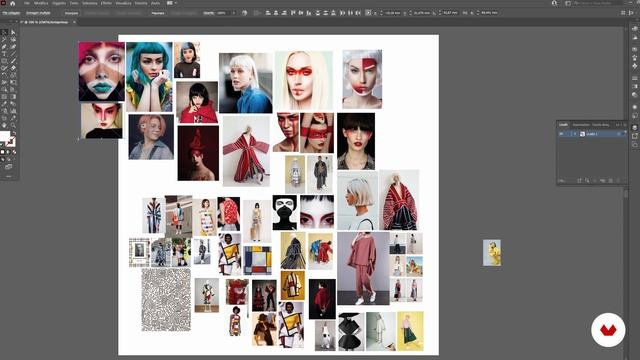Select the Eraser tool

click(x=13, y=68)
